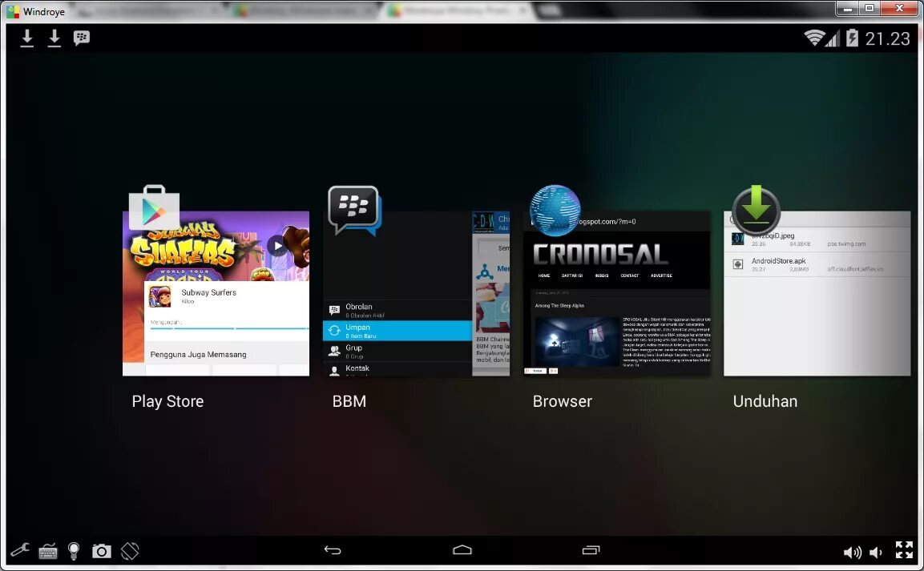
Task: Click the Subway Surfers game icon
Action: pyautogui.click(x=159, y=296)
